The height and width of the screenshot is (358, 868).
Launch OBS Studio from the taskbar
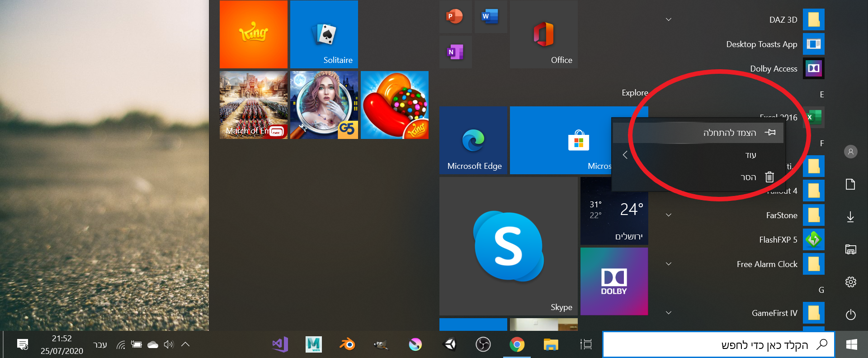[483, 345]
